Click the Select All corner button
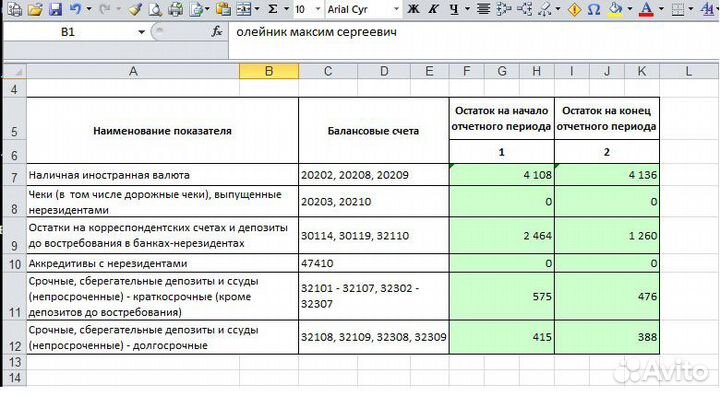The image size is (720, 396). click(15, 72)
